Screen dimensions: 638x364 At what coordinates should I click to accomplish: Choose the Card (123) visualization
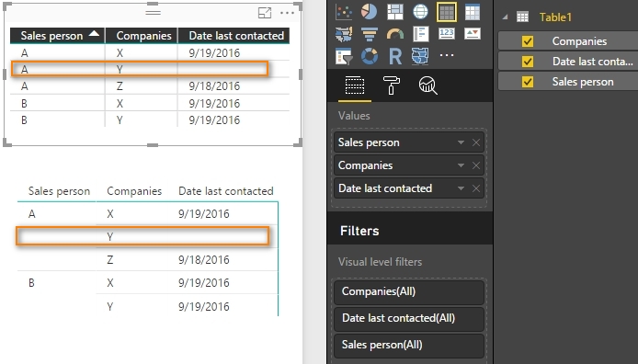tap(447, 33)
